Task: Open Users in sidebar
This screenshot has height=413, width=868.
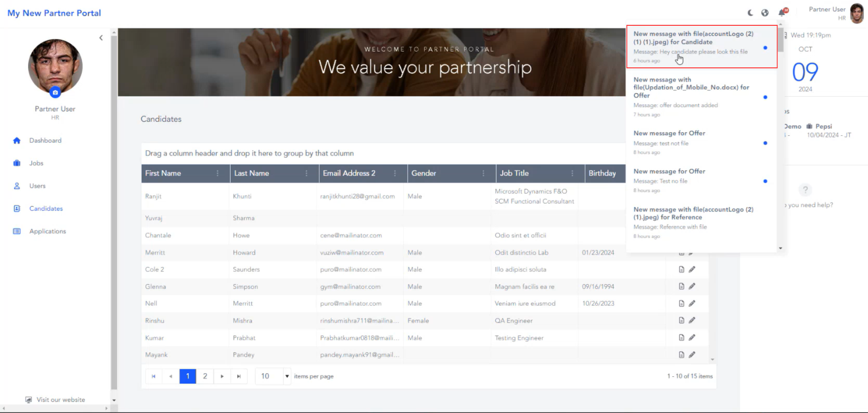Action: [38, 186]
